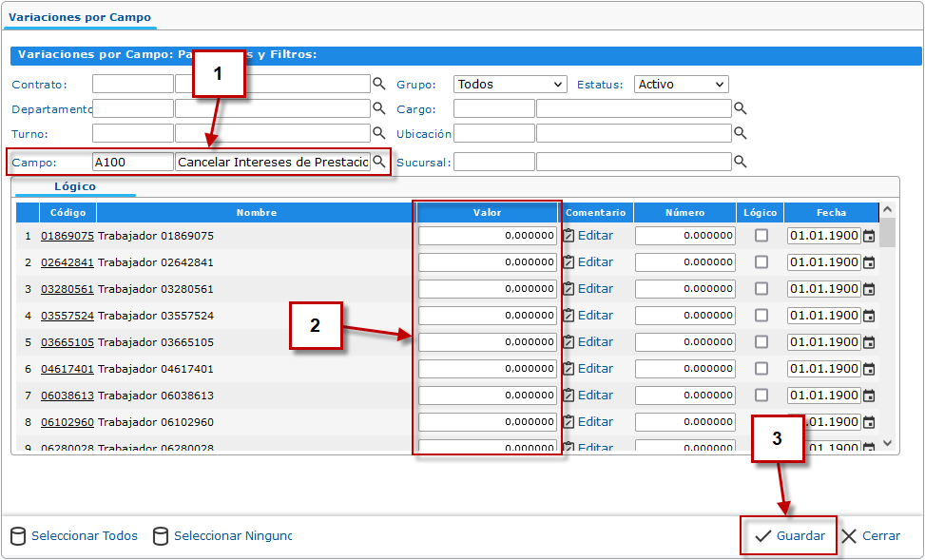925x560 pixels.
Task: Open worker code 02642841 link
Action: pos(67,262)
